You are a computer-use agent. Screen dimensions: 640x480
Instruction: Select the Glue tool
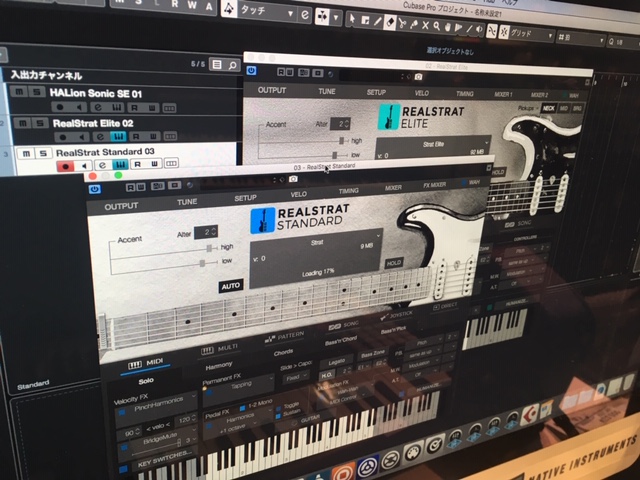tap(414, 25)
